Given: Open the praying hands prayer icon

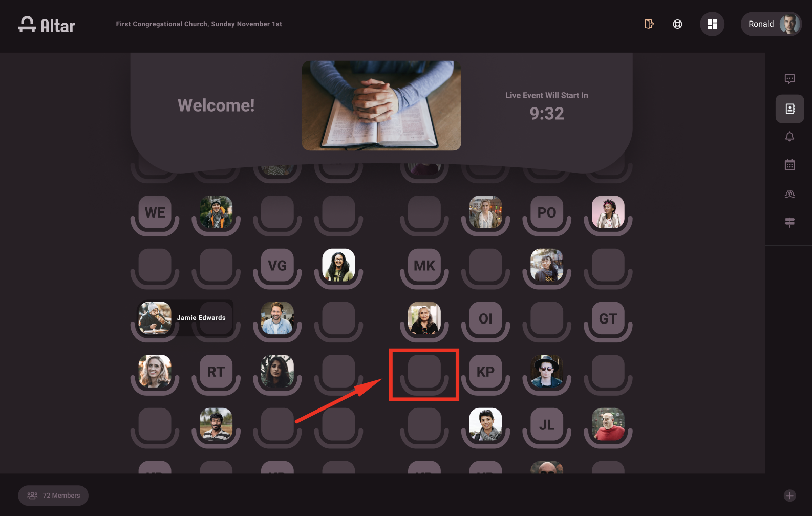Looking at the screenshot, I should click(789, 193).
